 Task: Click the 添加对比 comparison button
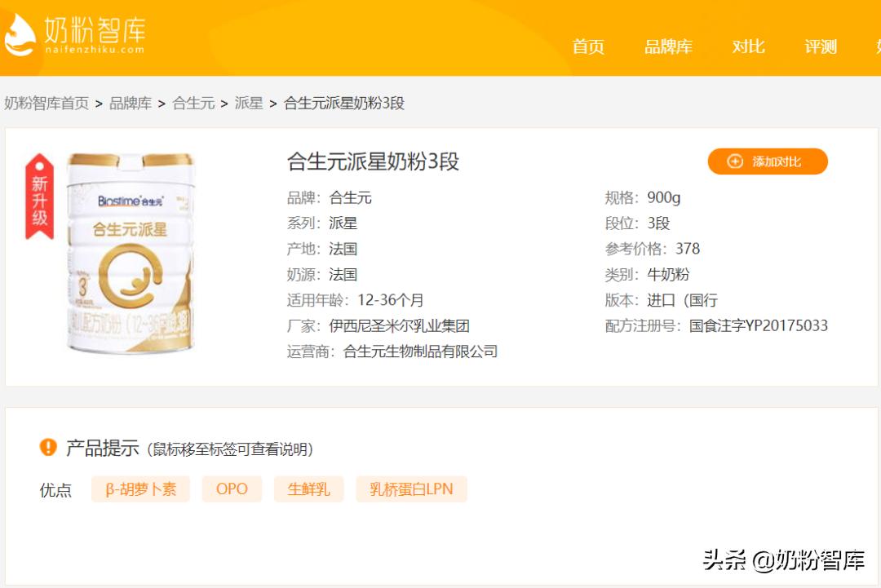pyautogui.click(x=768, y=161)
